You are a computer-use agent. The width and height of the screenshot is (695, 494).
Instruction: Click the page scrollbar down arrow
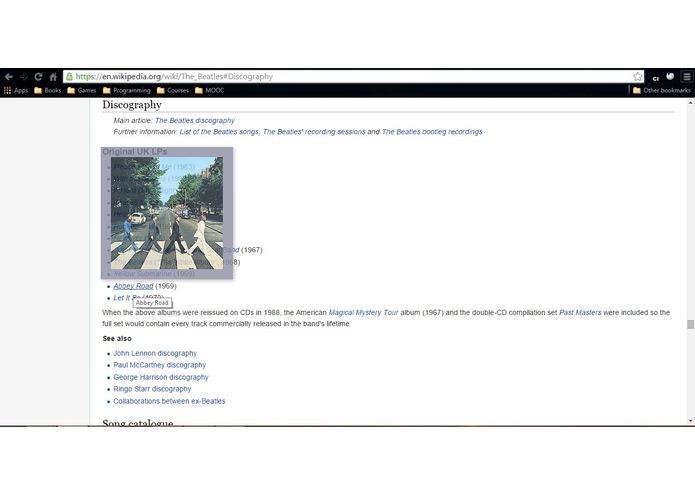click(x=690, y=420)
